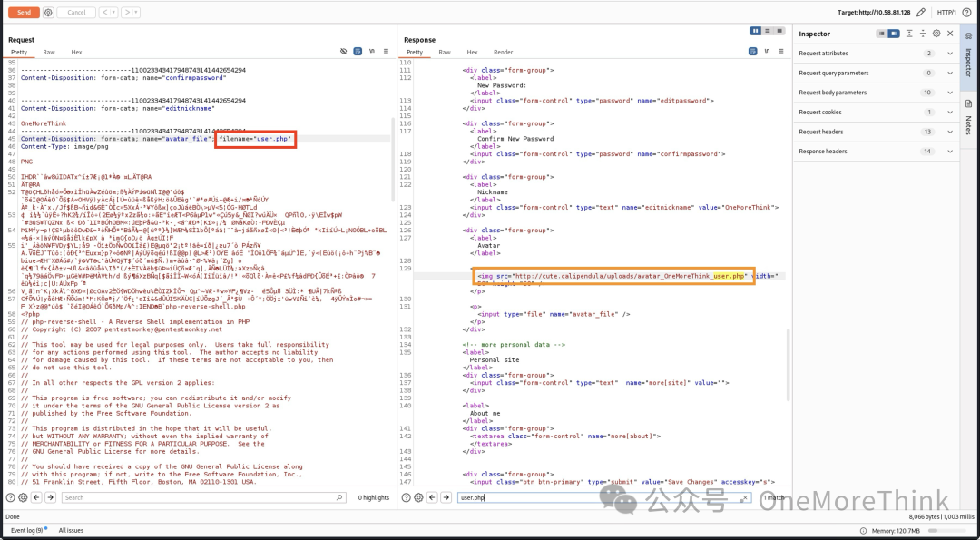Screen dimensions: 980x540
Task: Click the Target http://10.58.81.128 label
Action: pyautogui.click(x=874, y=13)
